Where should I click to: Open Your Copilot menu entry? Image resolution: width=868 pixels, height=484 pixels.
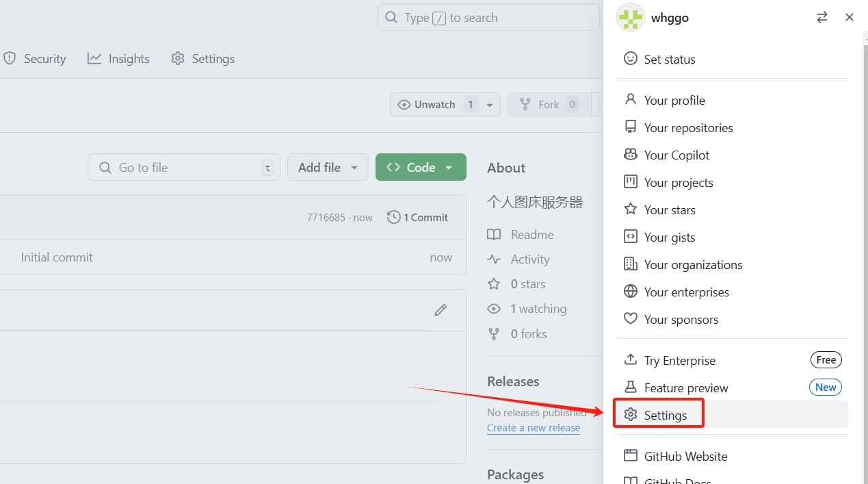click(x=676, y=155)
